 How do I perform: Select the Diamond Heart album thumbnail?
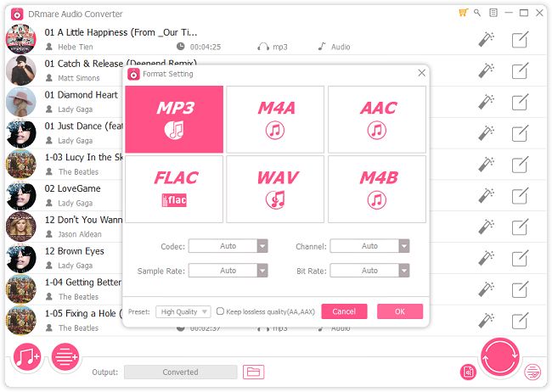pos(21,102)
